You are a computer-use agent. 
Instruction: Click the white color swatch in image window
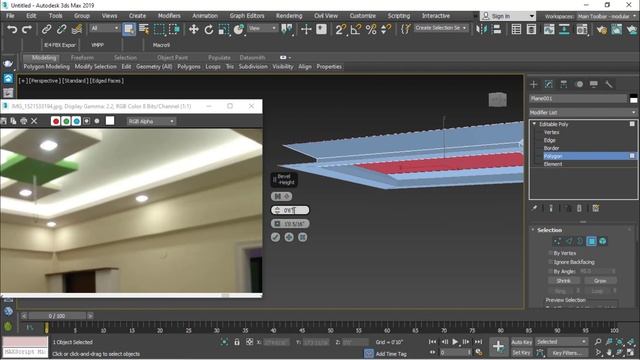[110, 121]
